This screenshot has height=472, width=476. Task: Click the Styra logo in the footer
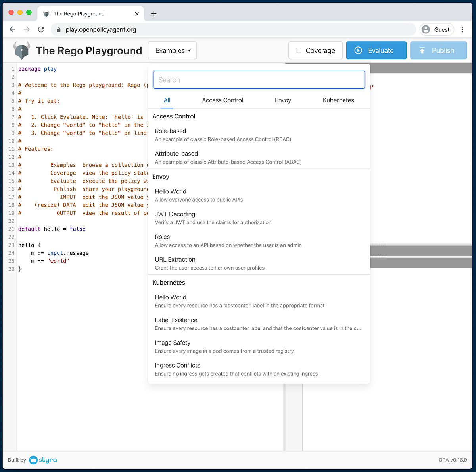43,460
